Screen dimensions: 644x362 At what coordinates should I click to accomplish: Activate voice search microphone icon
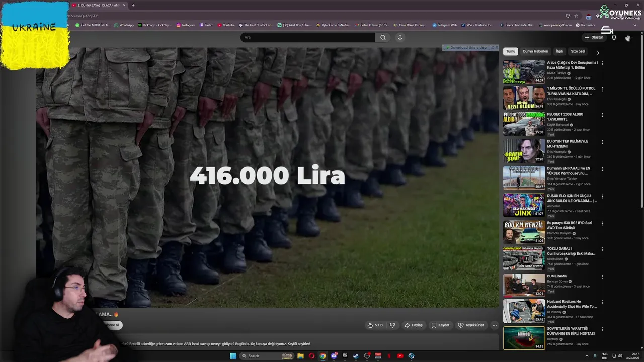400,37
